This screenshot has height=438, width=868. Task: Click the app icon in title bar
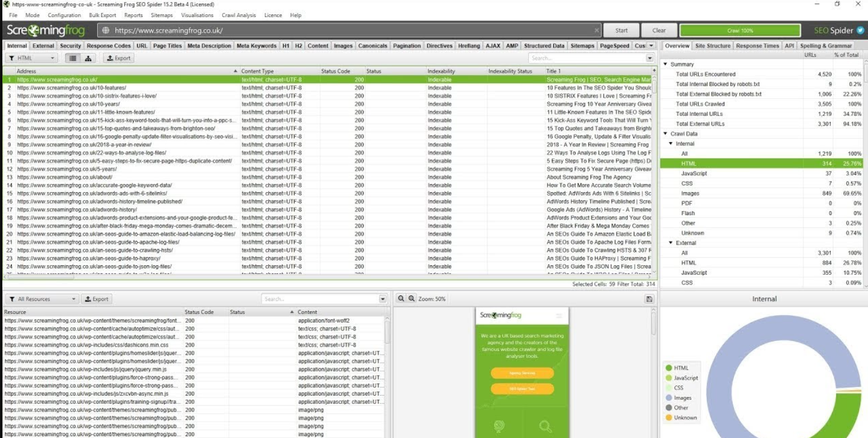6,4
